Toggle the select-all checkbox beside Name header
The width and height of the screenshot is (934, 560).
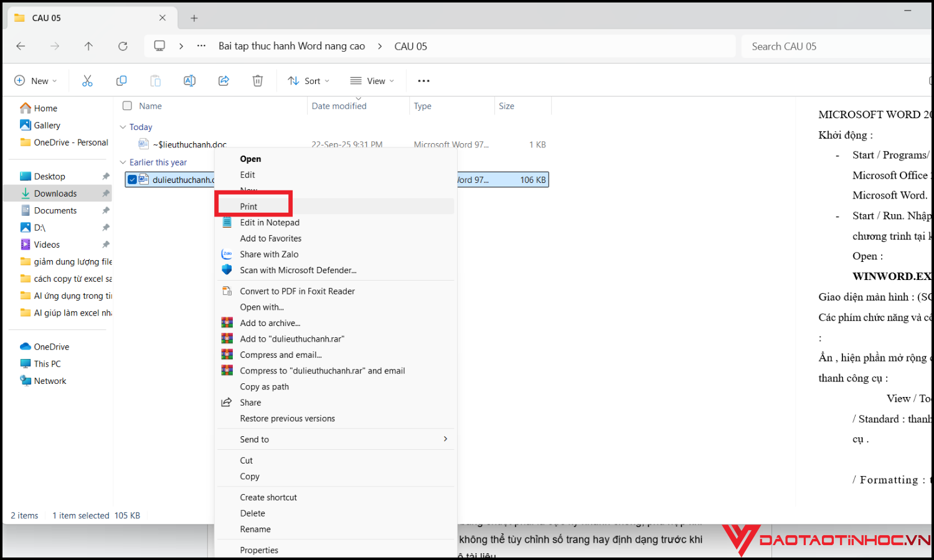[x=128, y=106]
